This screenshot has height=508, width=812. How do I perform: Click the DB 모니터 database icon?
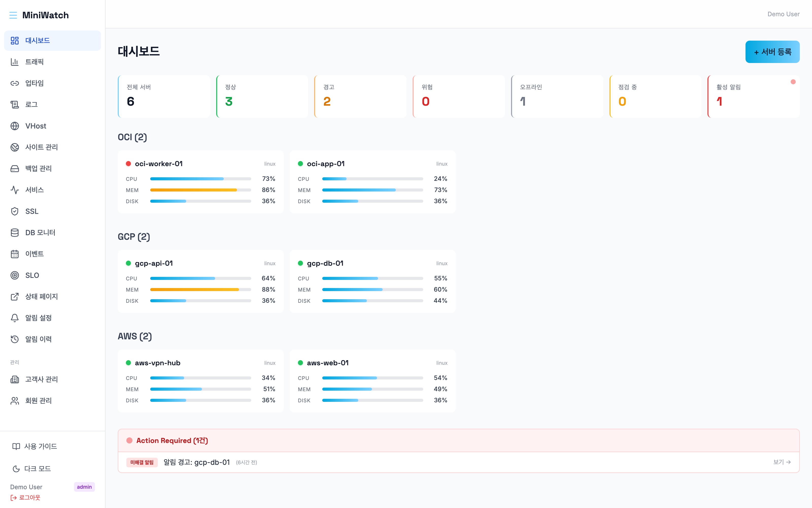click(15, 232)
